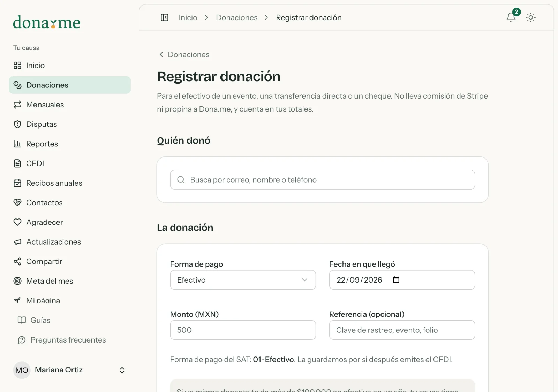Collapse the sidebar with the panel icon

(x=165, y=17)
